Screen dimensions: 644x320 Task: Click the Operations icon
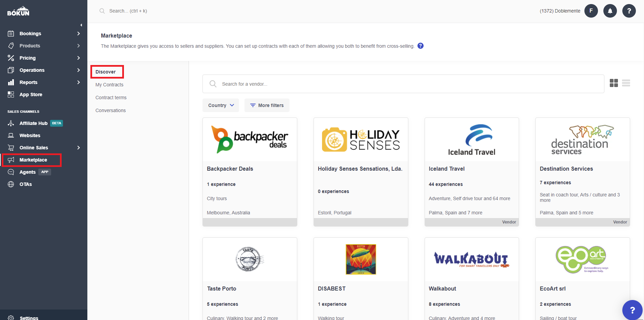[x=11, y=70]
